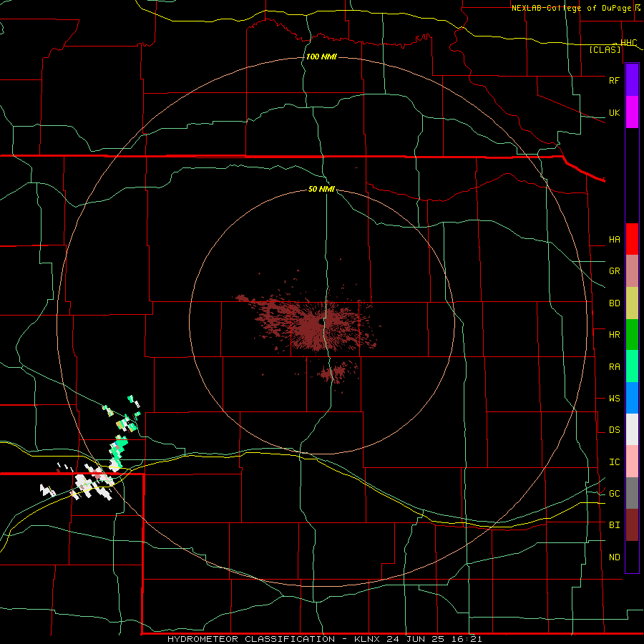This screenshot has width=644, height=644.
Task: Click the white DS dry snow swatch
Action: coord(632,429)
